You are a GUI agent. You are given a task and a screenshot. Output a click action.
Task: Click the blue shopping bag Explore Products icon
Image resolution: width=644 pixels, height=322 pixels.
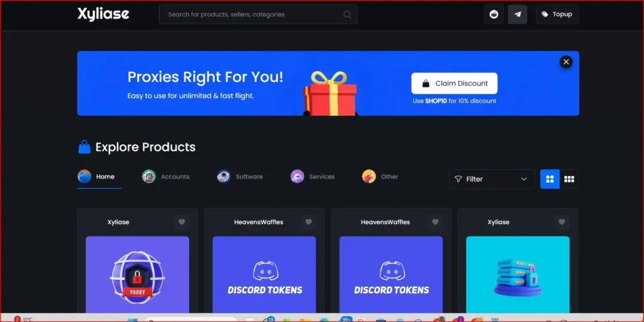coord(84,147)
